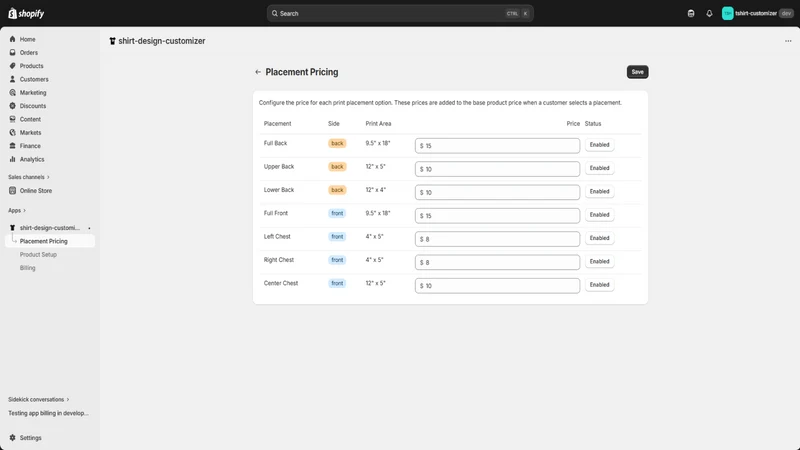Open the three-dot more actions menu

point(788,41)
